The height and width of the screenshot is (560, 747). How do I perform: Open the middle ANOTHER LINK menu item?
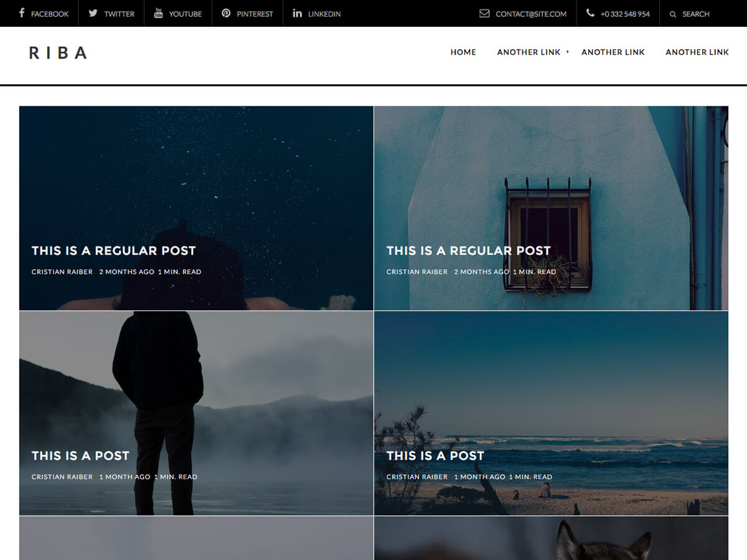[x=613, y=52]
